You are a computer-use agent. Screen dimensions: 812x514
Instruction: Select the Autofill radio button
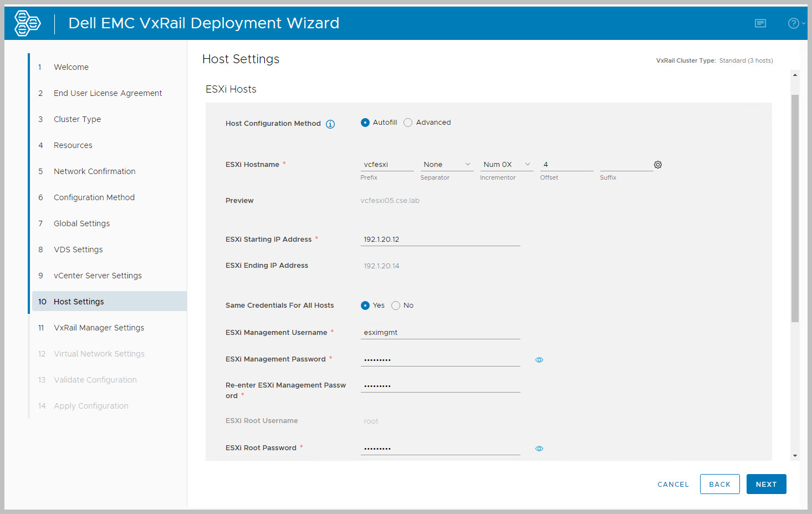pos(365,123)
